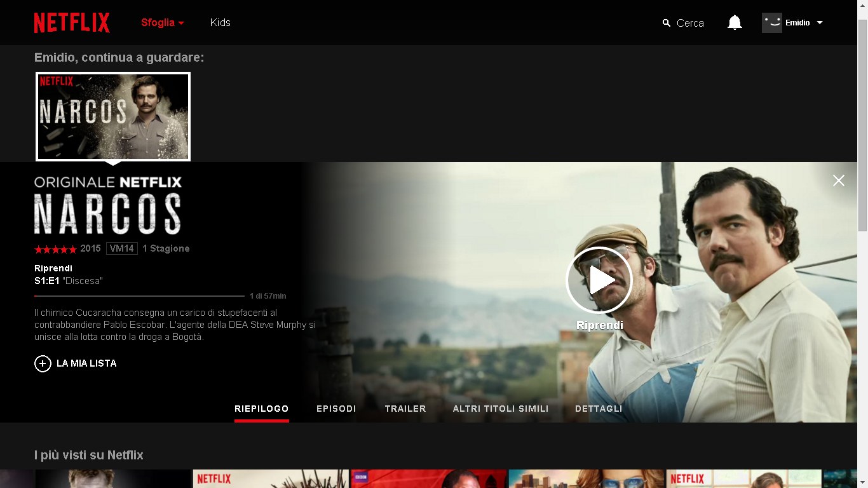Viewport: 868px width, 488px height.
Task: Click the search magnifier icon
Action: (667, 23)
